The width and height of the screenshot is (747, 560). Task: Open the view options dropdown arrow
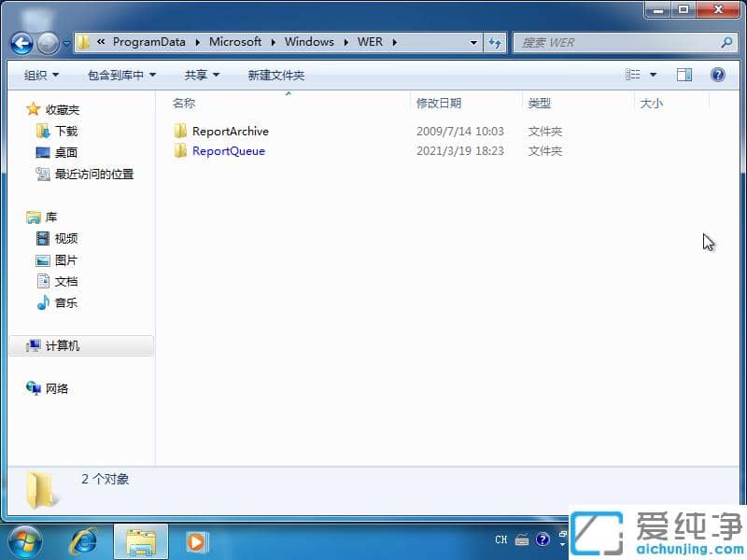[651, 74]
